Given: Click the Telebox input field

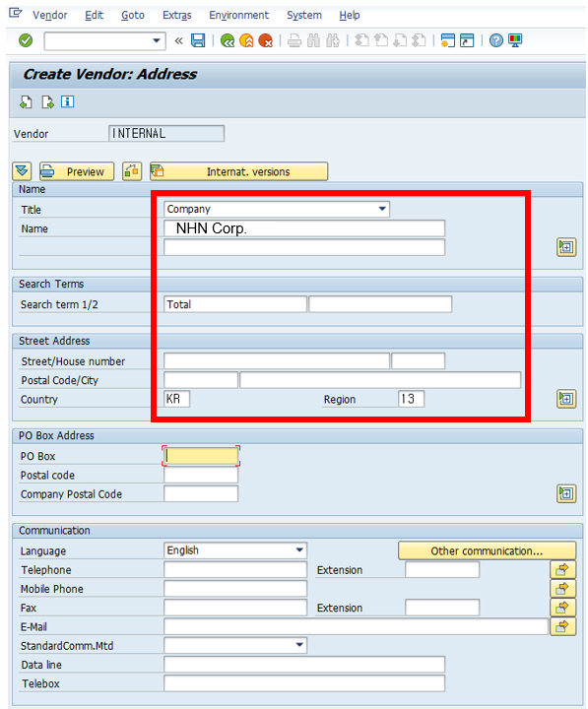Looking at the screenshot, I should [304, 683].
